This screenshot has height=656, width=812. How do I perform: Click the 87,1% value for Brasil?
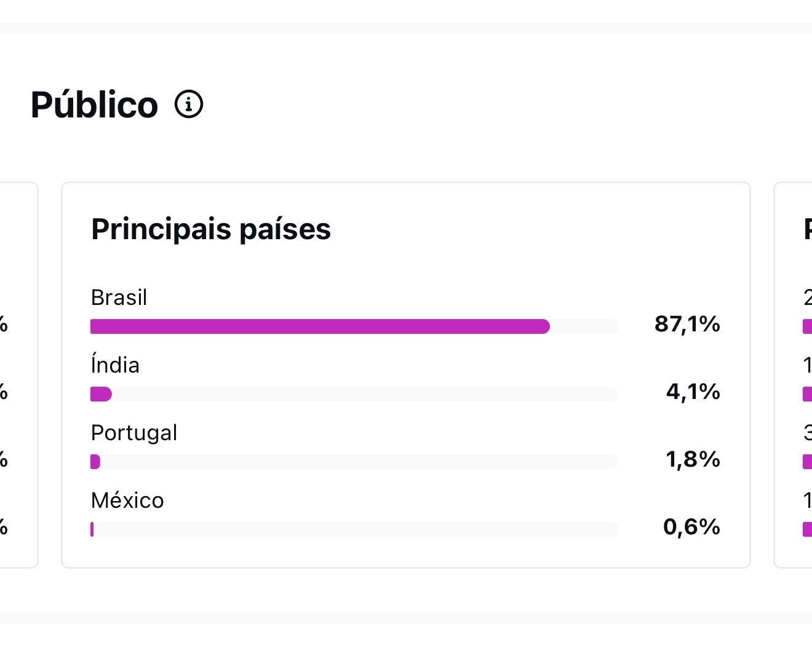687,323
